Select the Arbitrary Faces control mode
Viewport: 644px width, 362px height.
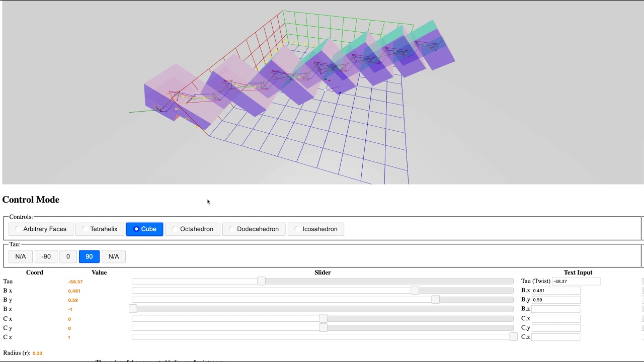(x=41, y=229)
